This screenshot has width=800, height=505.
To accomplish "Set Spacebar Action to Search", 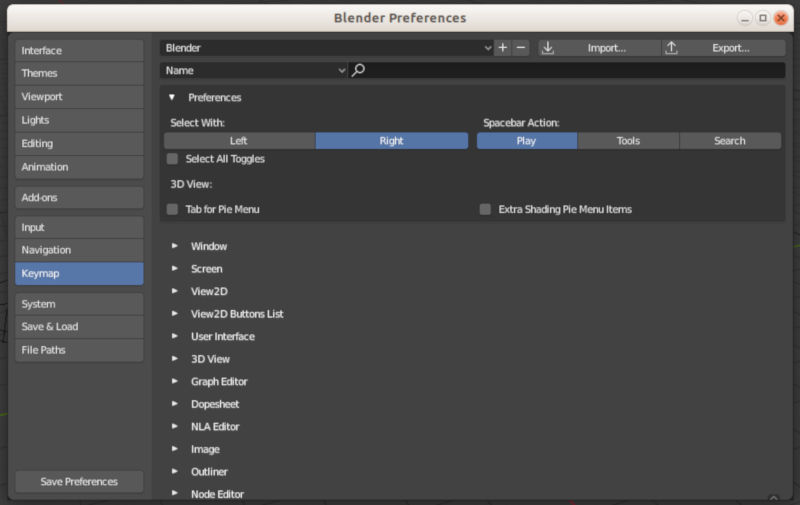I will coord(730,141).
